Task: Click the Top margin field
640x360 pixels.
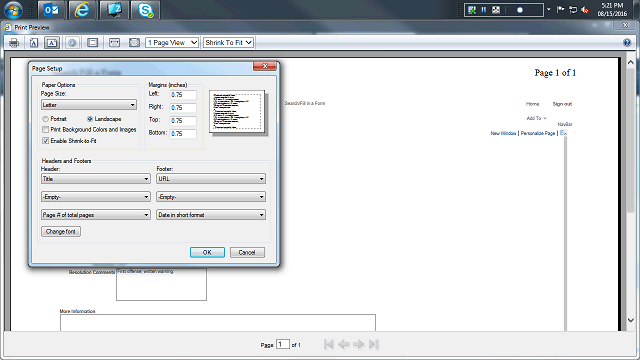Action: [x=183, y=121]
